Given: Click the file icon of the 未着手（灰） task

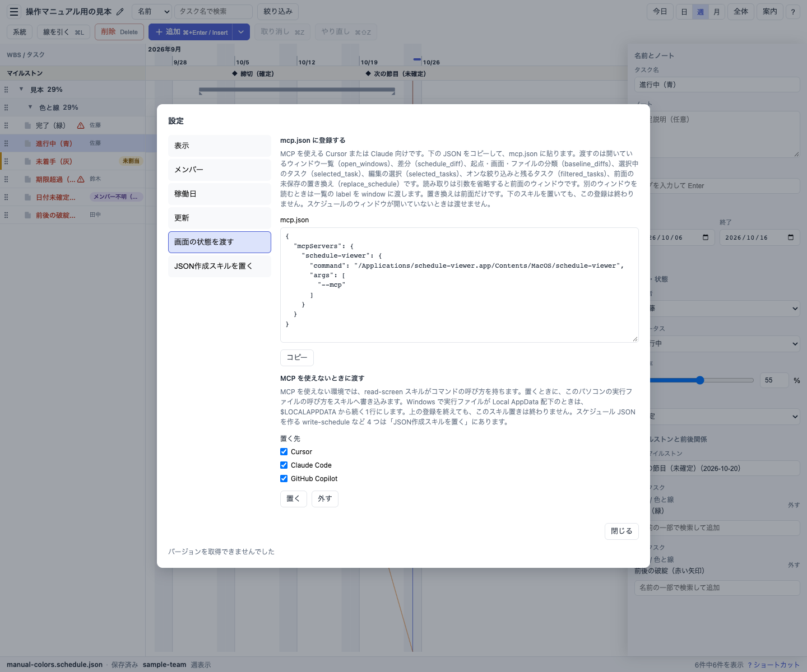Looking at the screenshot, I should pyautogui.click(x=27, y=161).
